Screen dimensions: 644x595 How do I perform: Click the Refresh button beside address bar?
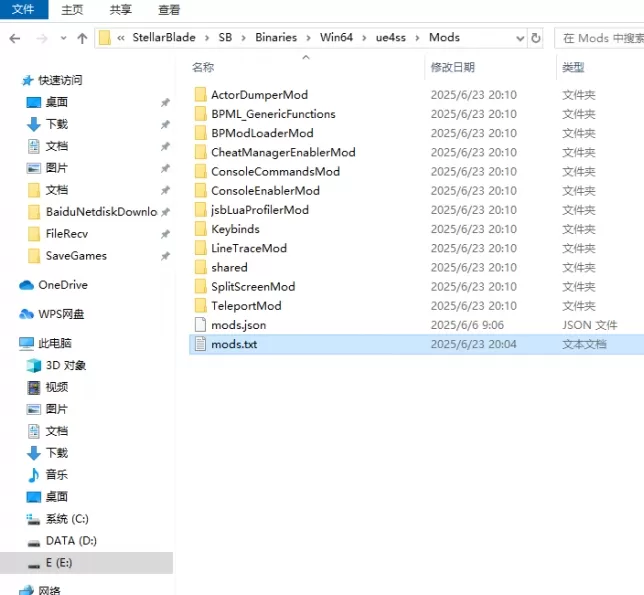tap(536, 38)
